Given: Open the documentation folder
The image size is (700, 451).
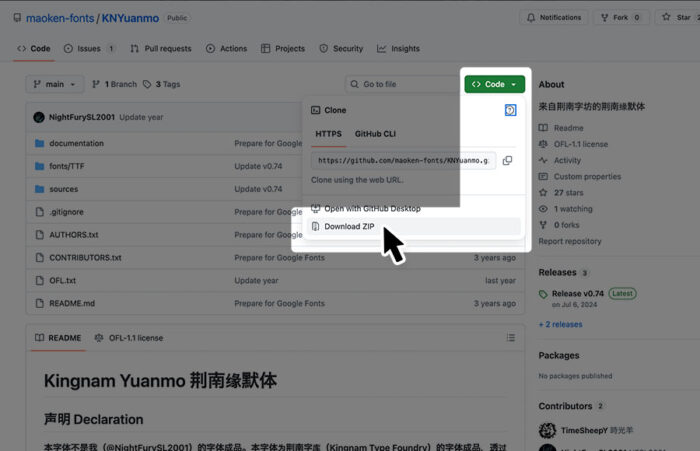Looking at the screenshot, I should coord(76,143).
